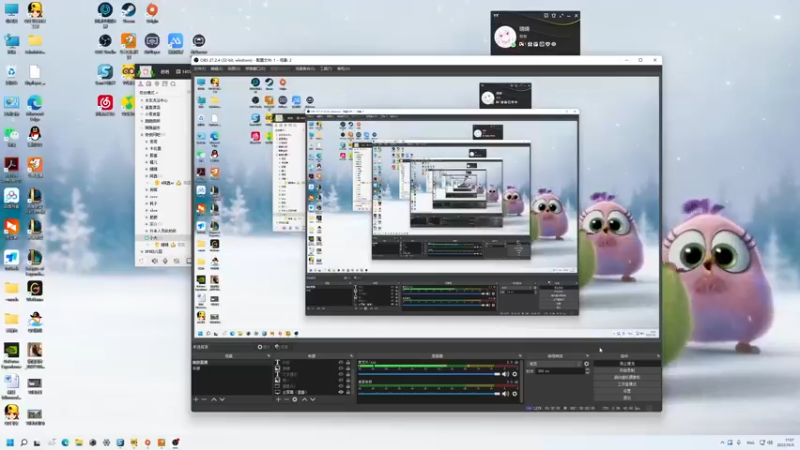
Task: Move source up in Sources panel
Action: point(305,399)
